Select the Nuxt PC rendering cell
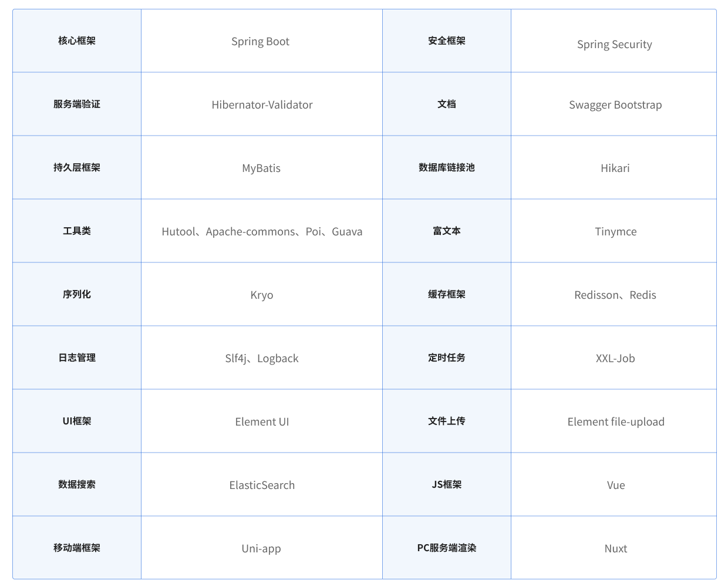The width and height of the screenshot is (728, 587). [615, 548]
